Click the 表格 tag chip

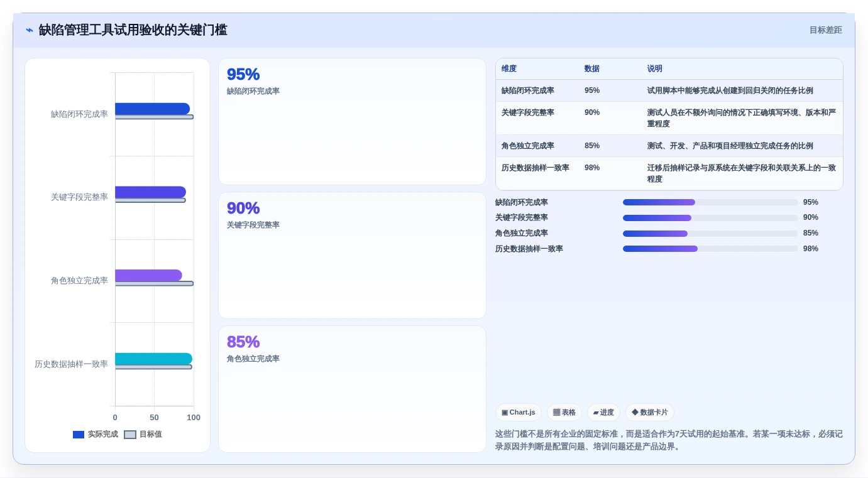point(564,413)
